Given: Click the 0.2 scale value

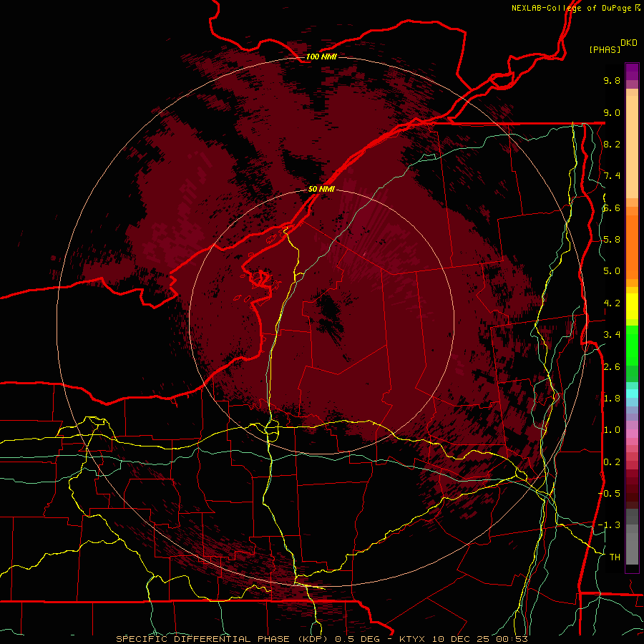Looking at the screenshot, I should [x=612, y=462].
